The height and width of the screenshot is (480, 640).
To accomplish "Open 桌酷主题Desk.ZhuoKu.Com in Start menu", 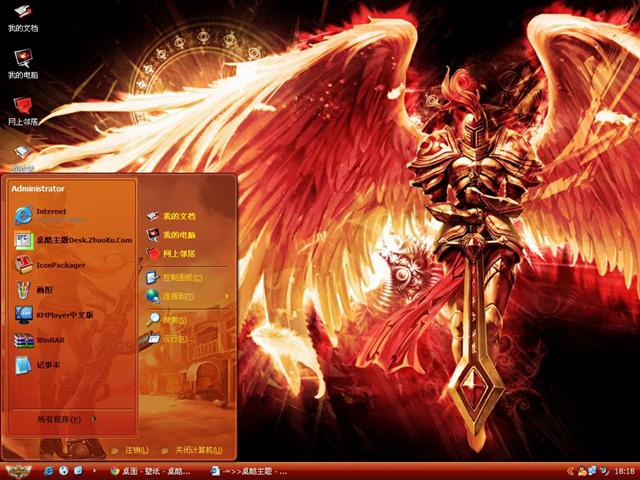I will click(73, 240).
